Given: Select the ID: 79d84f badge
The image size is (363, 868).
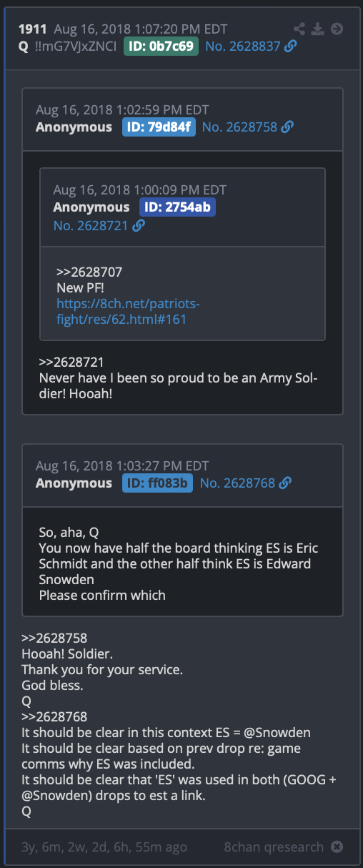Looking at the screenshot, I should [x=159, y=127].
